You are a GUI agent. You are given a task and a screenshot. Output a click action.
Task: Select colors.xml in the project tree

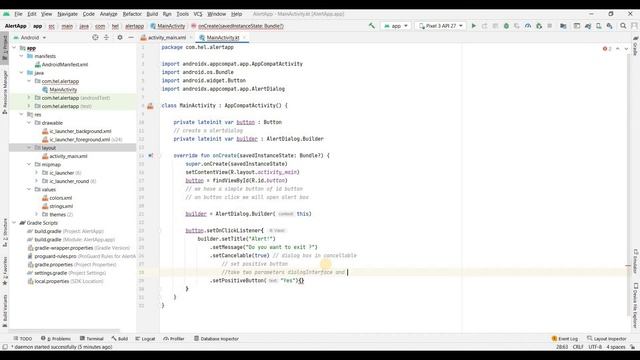tap(57, 198)
